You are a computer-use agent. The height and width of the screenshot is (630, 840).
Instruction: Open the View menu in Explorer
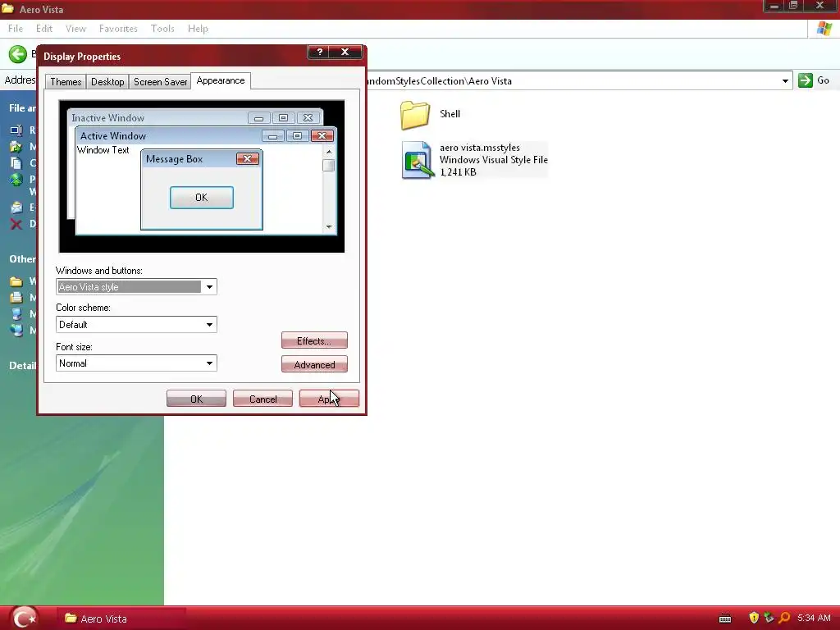(75, 29)
